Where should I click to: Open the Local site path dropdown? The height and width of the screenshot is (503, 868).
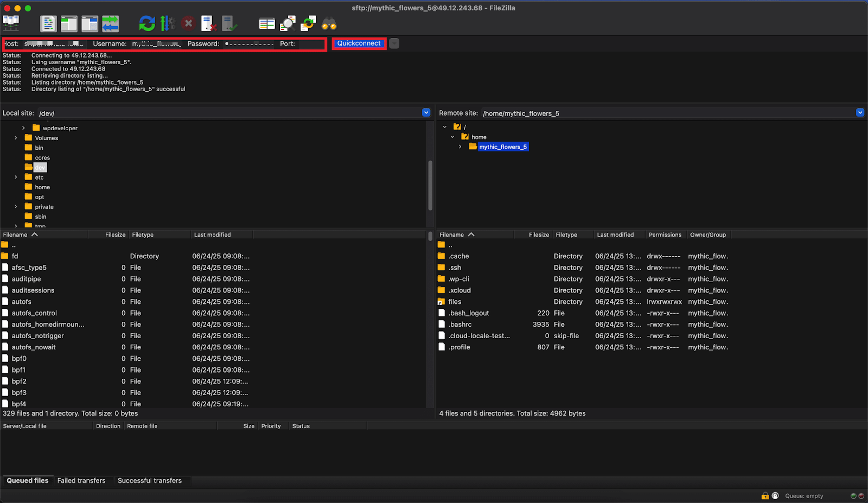tap(426, 112)
